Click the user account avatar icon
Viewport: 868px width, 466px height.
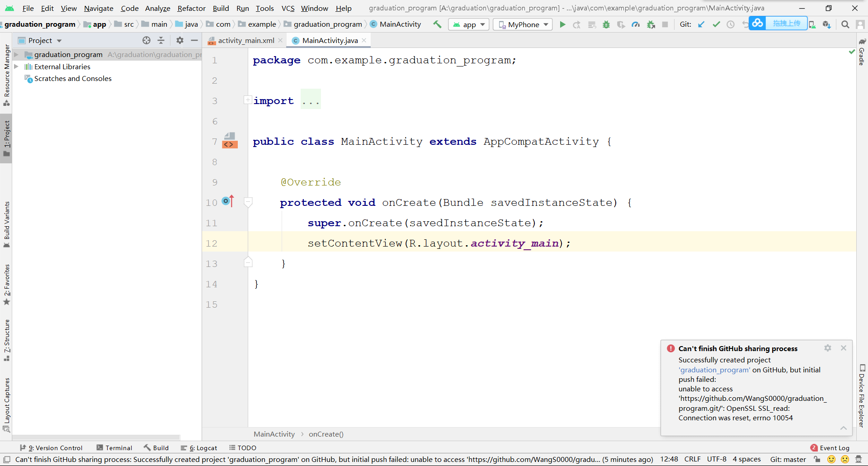tap(860, 24)
